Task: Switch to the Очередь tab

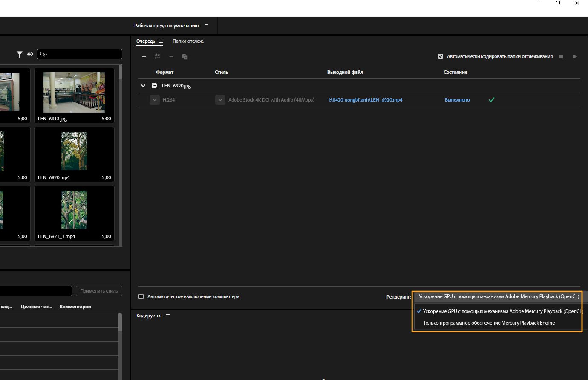Action: pos(146,41)
